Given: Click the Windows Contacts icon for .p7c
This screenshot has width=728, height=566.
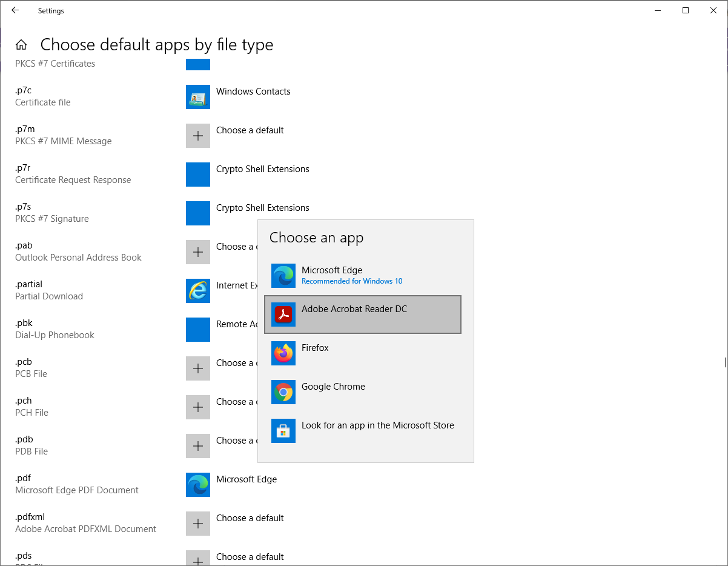Looking at the screenshot, I should (x=198, y=97).
